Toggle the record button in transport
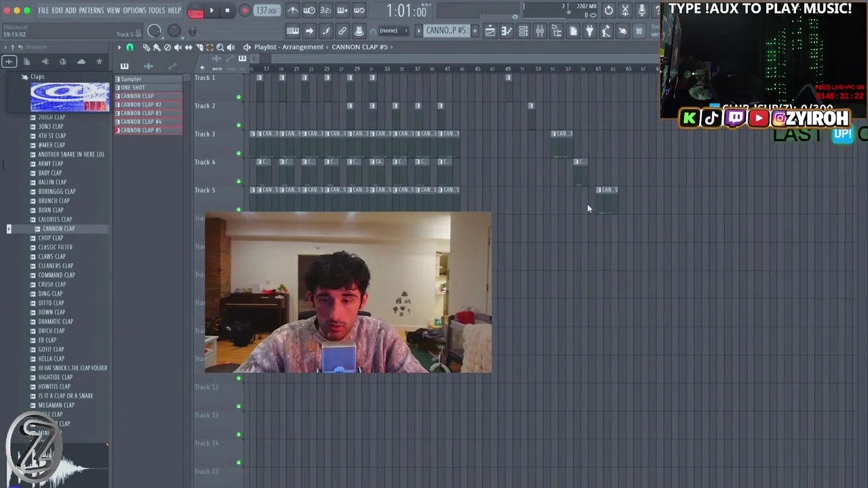The width and height of the screenshot is (868, 488). 245,10
